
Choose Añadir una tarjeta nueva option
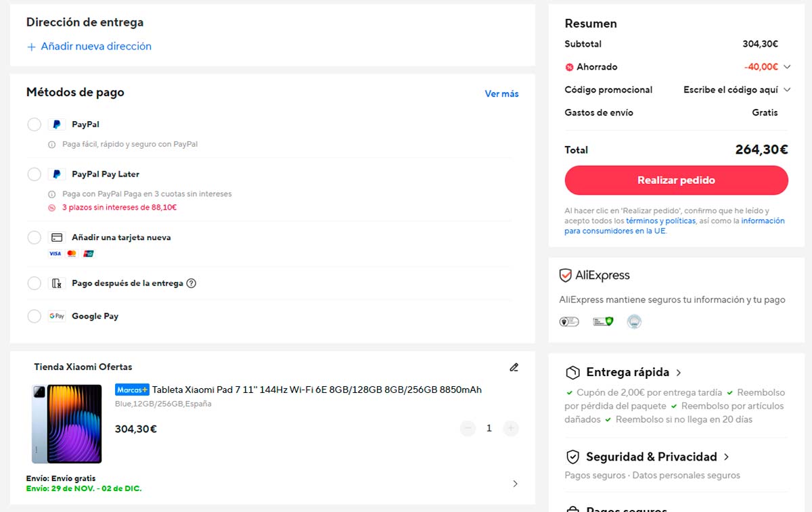point(34,237)
